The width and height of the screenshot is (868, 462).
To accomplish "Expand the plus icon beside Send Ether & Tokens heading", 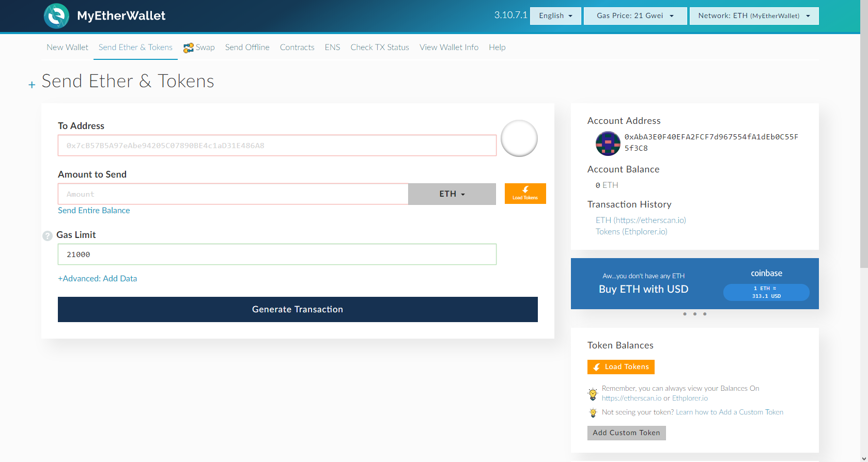I will 32,85.
